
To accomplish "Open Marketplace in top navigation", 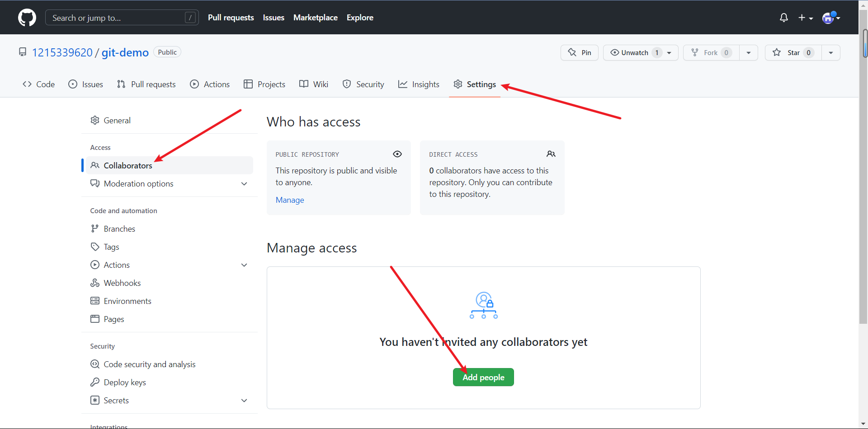I will tap(316, 18).
